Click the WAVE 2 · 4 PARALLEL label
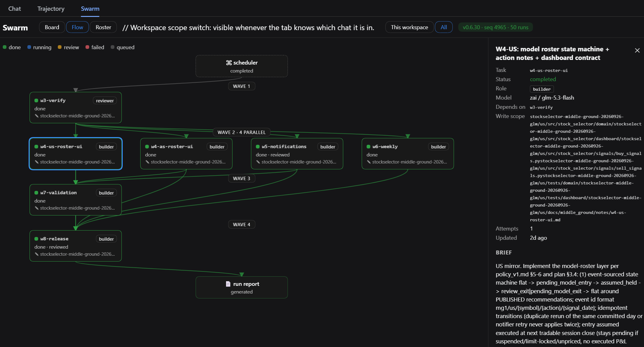Viewport: 644px width, 347px height. tap(241, 132)
